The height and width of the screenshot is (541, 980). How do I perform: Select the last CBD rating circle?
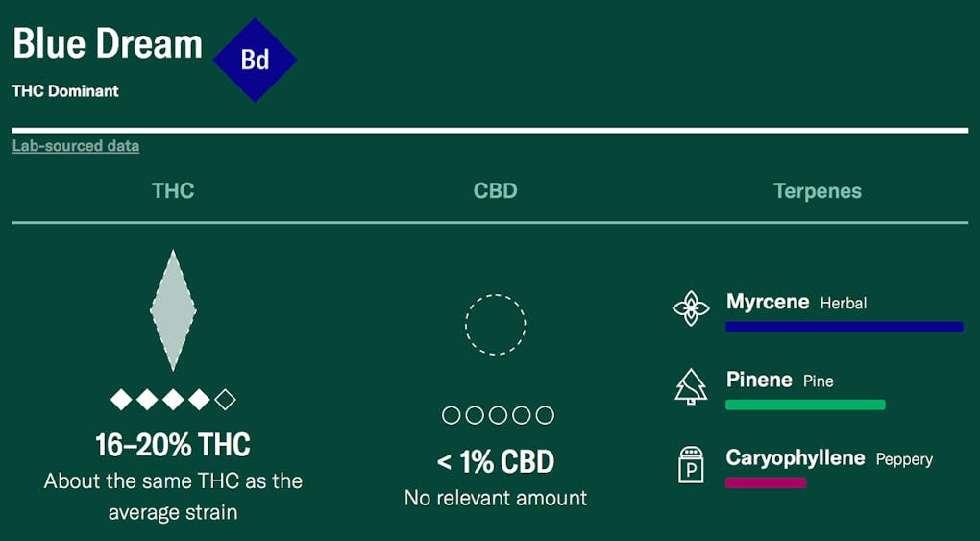coord(545,415)
